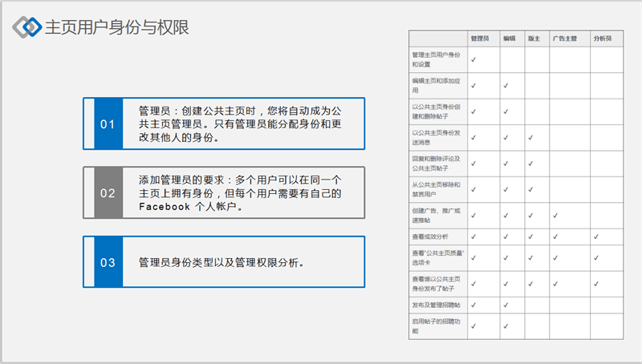Click the row label 创建广告、推广或速推帖
The image size is (642, 364).
[x=436, y=216]
